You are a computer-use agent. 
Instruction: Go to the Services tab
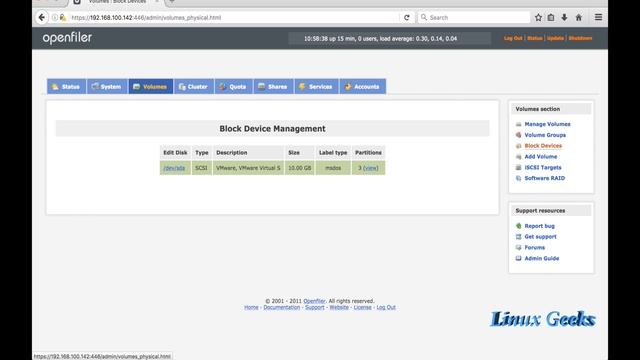click(x=316, y=87)
